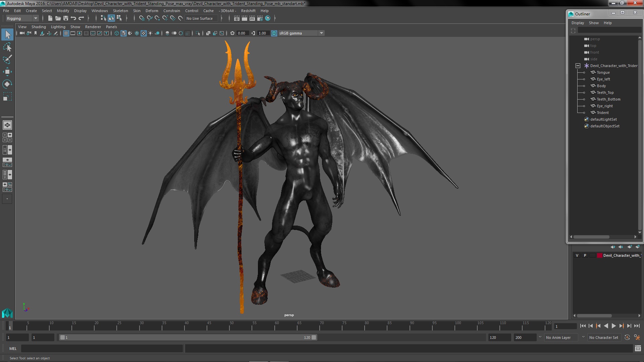Viewport: 644px width, 362px height.
Task: Open the sRGB gamma view transform dropdown
Action: click(321, 33)
